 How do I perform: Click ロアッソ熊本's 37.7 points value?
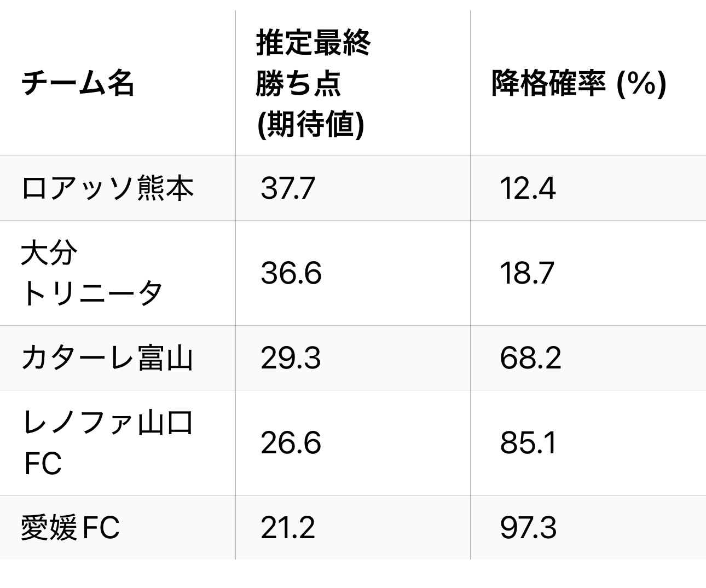[x=288, y=188]
